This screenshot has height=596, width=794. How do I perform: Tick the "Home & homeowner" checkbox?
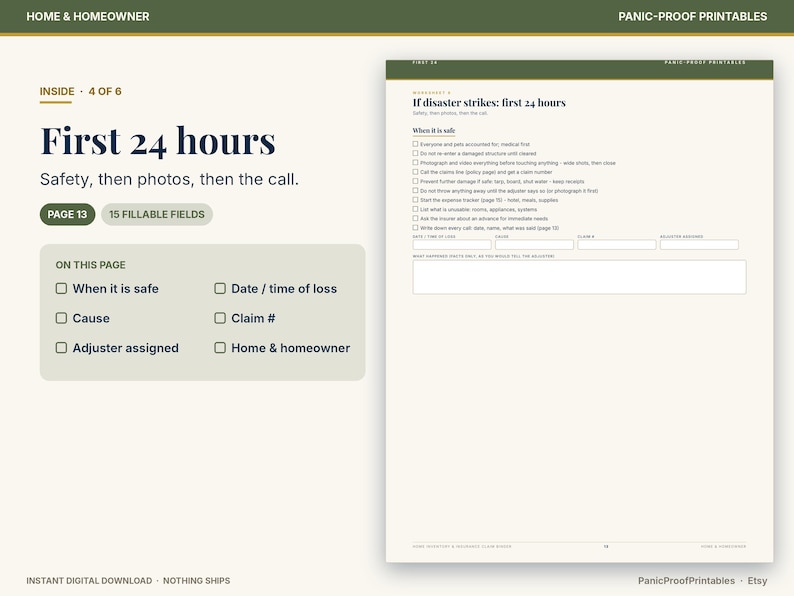pos(220,348)
